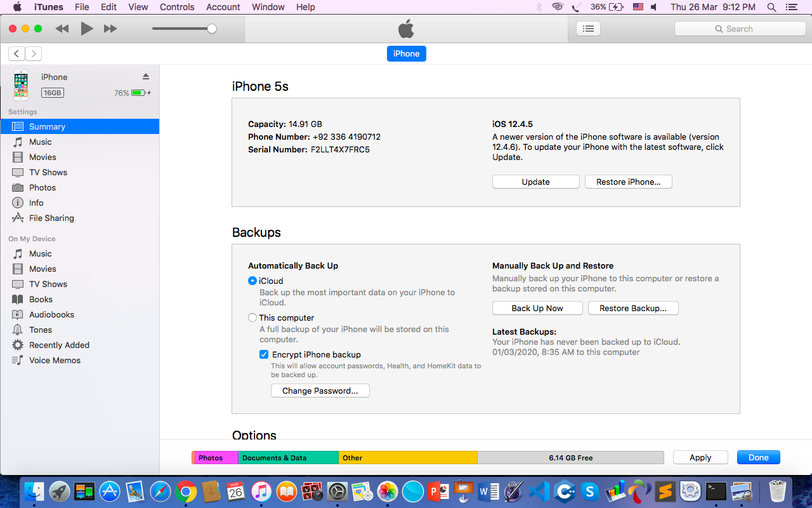Click the Done button

tap(759, 457)
